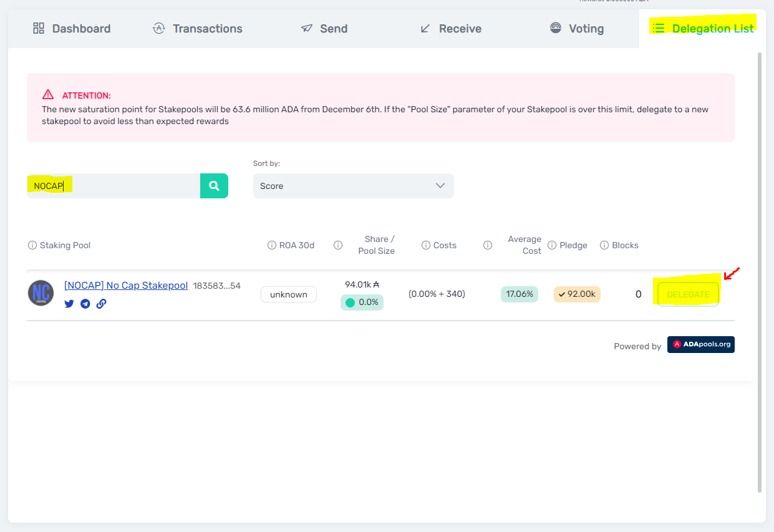Click the unknown ROA badge
Viewport: 774px width, 532px height.
289,294
